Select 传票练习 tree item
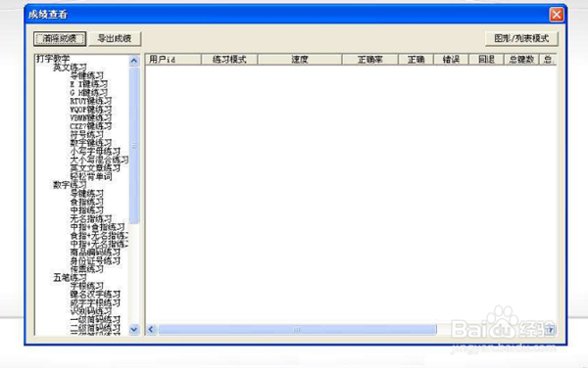Viewport: 588px width, 368px height. (87, 269)
